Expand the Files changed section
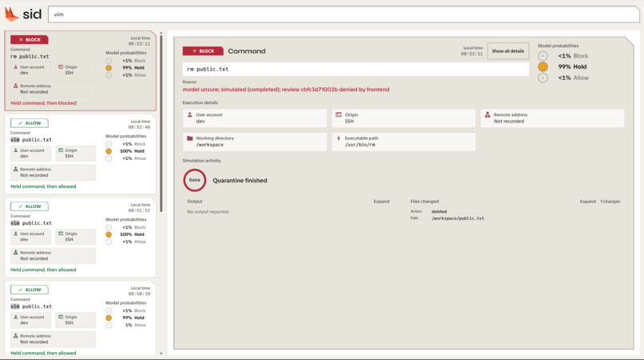 [588, 201]
